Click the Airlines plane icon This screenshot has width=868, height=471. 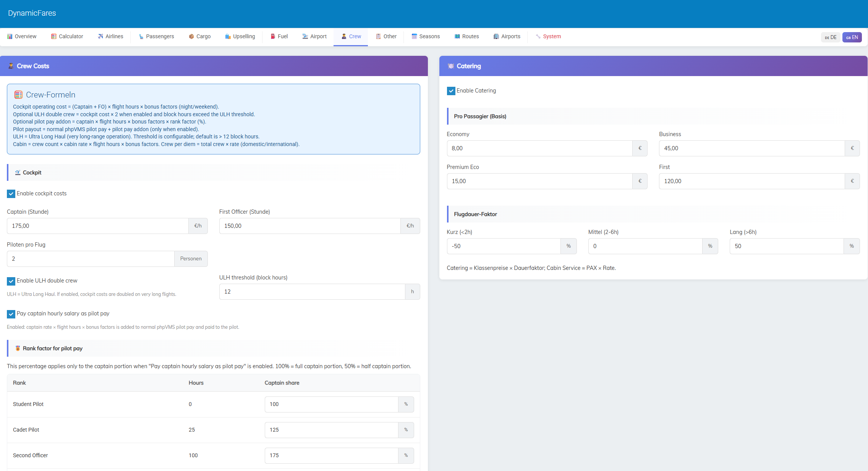tap(100, 36)
